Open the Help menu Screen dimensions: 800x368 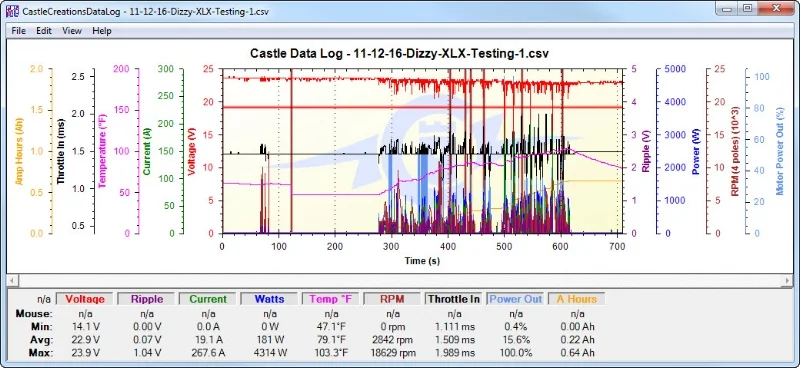click(102, 31)
